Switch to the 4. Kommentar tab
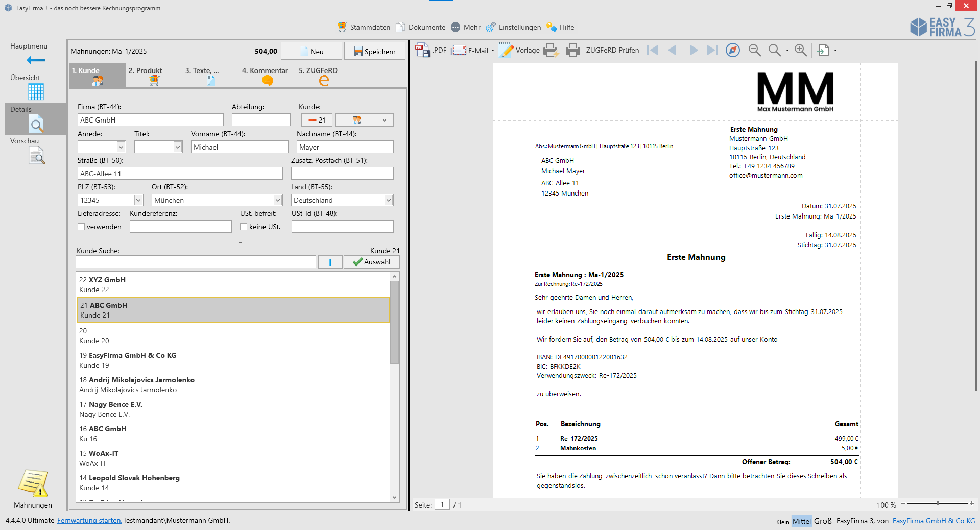 [268, 76]
